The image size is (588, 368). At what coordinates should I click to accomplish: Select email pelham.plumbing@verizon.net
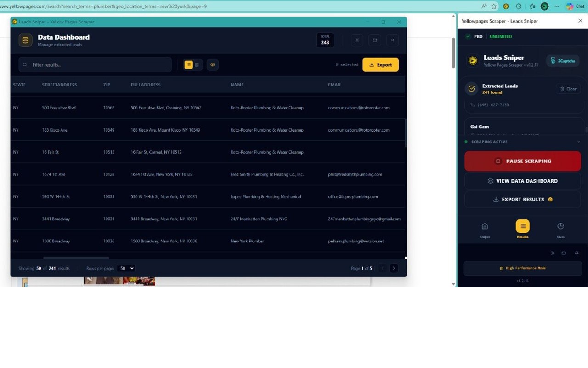coord(356,241)
